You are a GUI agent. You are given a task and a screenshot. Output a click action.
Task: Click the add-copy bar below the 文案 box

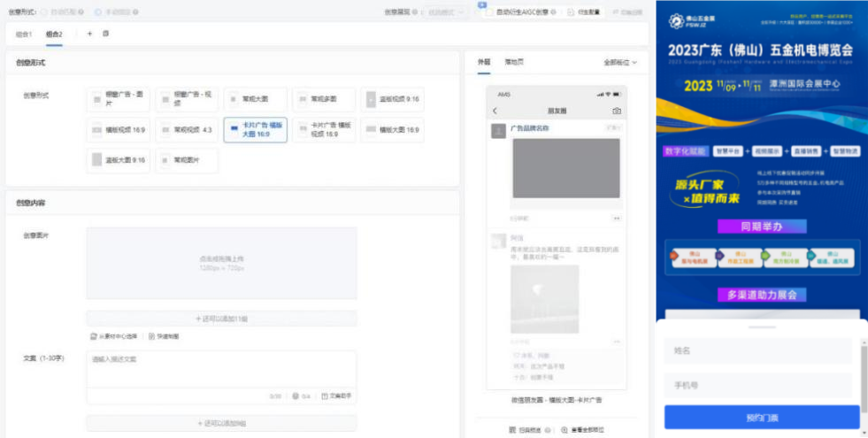pyautogui.click(x=221, y=423)
